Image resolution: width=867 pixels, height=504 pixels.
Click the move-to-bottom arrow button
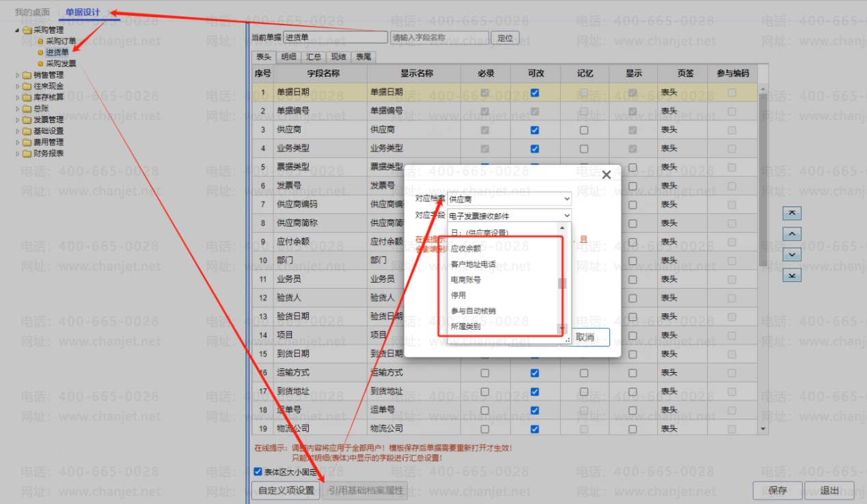(791, 275)
